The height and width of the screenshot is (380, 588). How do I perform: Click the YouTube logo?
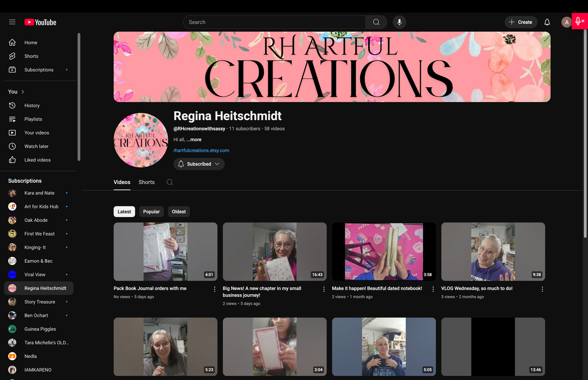click(x=40, y=22)
